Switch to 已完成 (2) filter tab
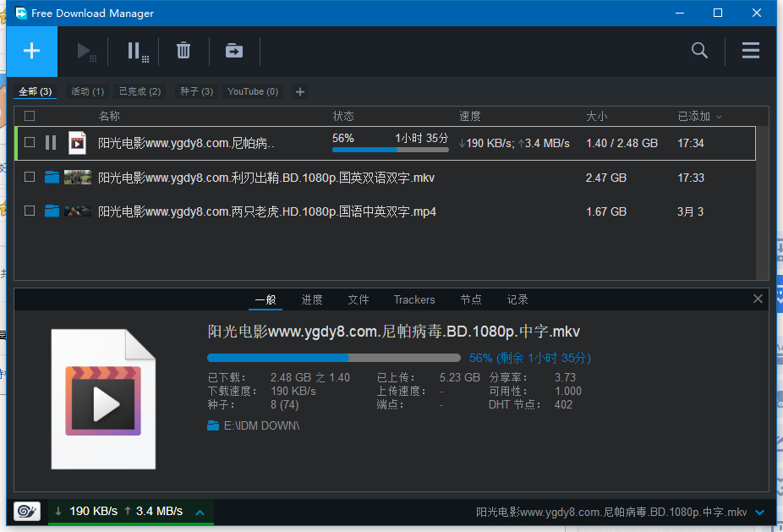Screen dimensions: 783x532 [x=140, y=91]
